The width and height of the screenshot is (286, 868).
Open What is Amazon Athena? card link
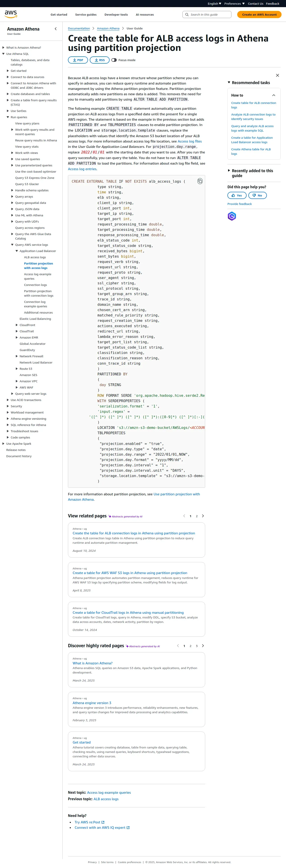[x=92, y=663]
